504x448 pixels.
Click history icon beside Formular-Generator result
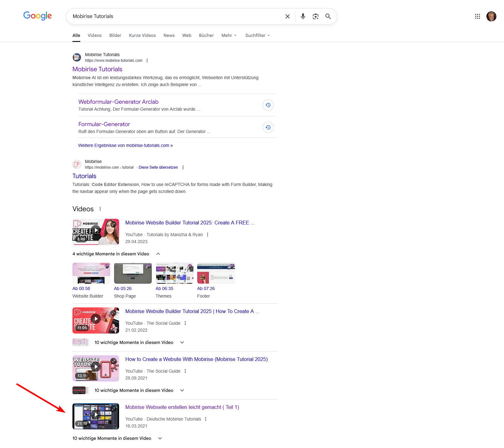[268, 127]
